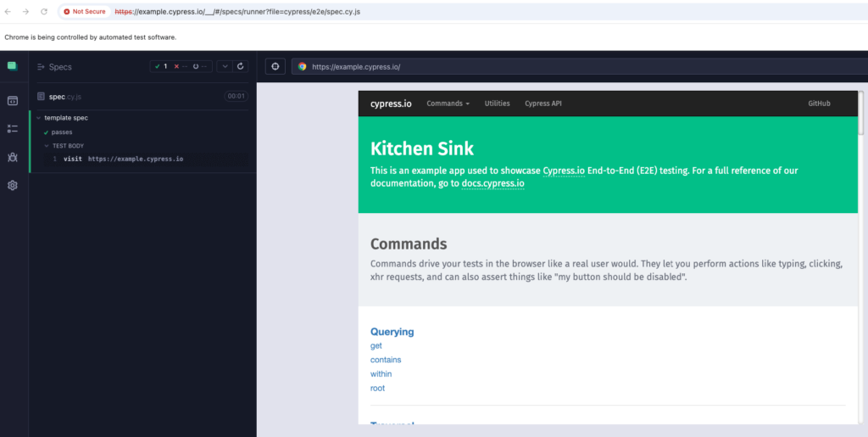Open Settings gear icon in sidebar
868x437 pixels.
coord(12,186)
